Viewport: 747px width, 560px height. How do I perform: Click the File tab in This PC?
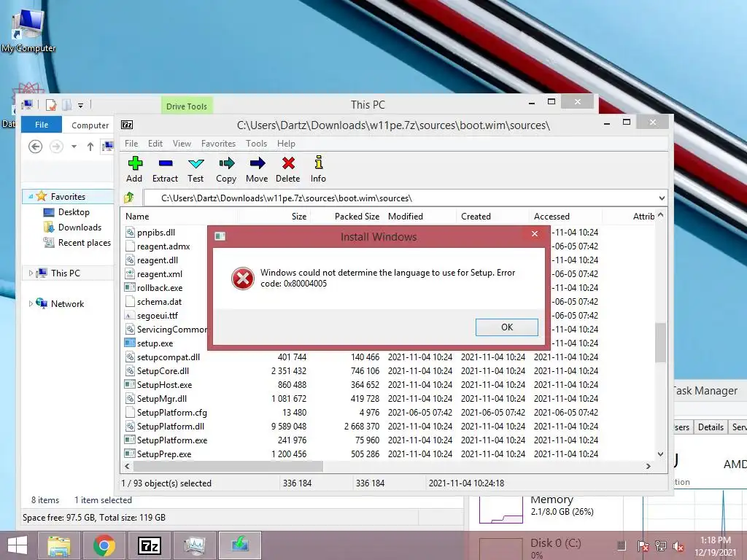tap(42, 124)
